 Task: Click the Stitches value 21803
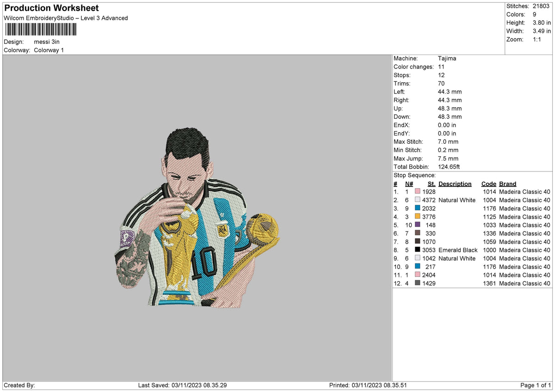(542, 6)
